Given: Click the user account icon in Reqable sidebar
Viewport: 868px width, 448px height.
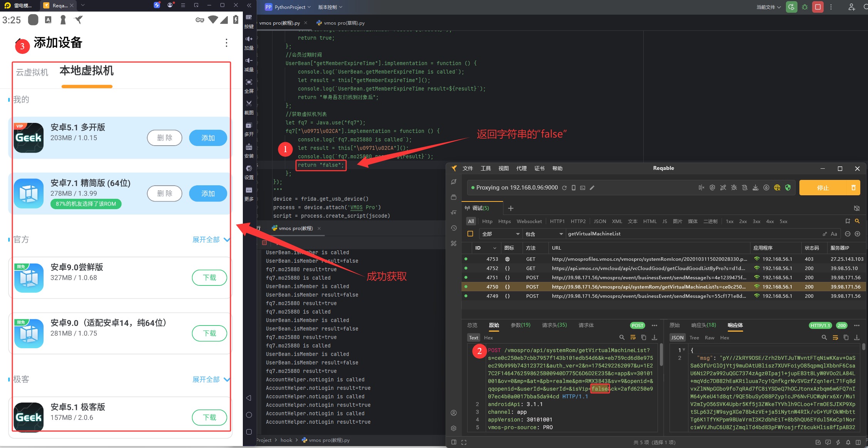Looking at the screenshot, I should click(454, 413).
